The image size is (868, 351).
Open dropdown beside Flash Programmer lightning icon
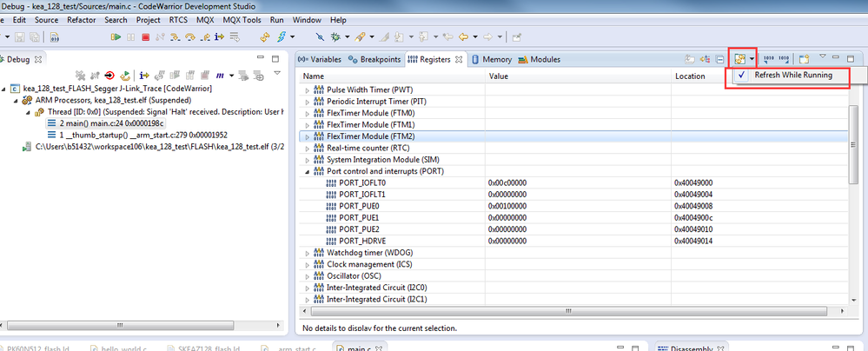pos(292,37)
